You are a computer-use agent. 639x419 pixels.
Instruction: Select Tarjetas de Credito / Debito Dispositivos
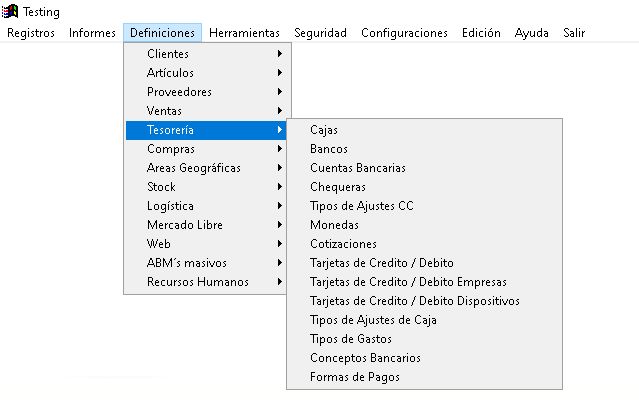pyautogui.click(x=414, y=301)
